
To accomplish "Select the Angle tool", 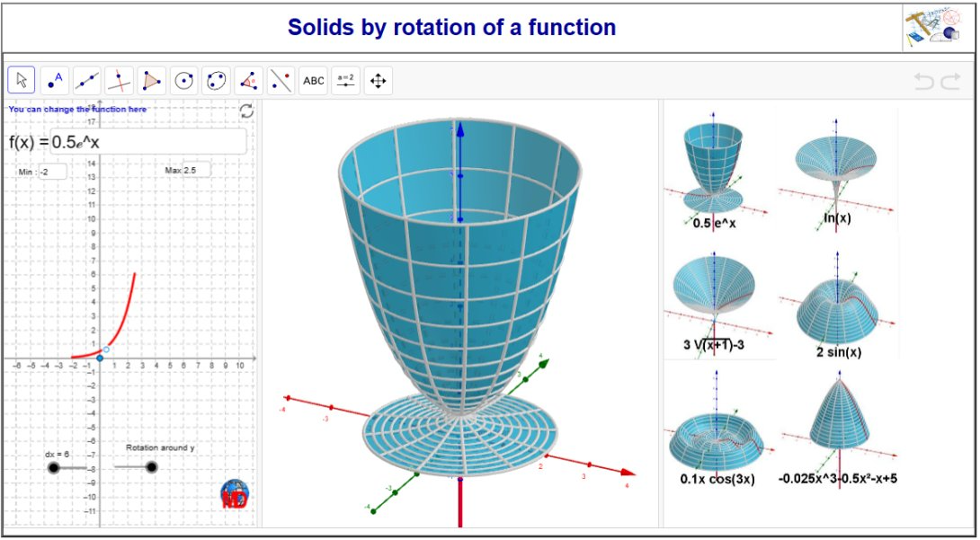I will [247, 79].
